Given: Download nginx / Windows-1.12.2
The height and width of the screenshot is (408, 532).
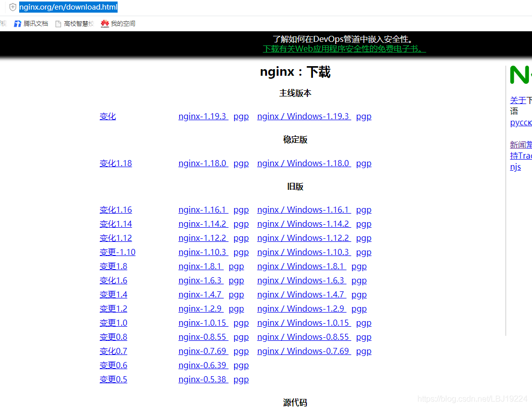Looking at the screenshot, I should (x=304, y=238).
